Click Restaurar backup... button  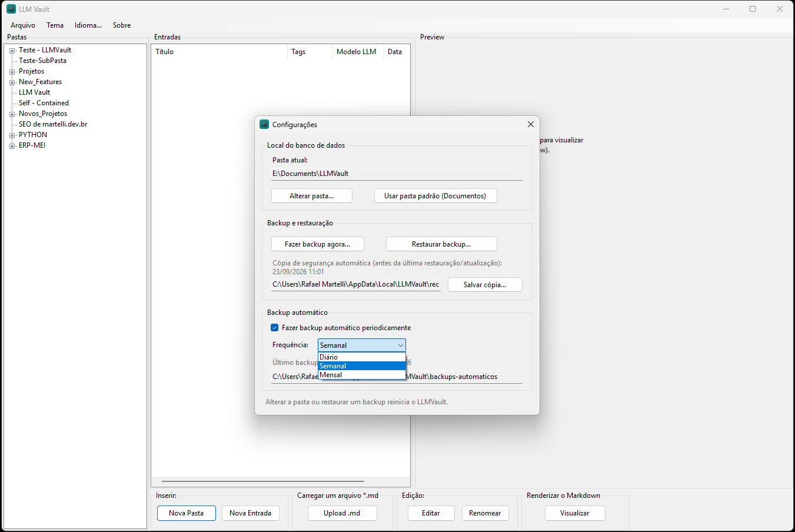pyautogui.click(x=441, y=244)
